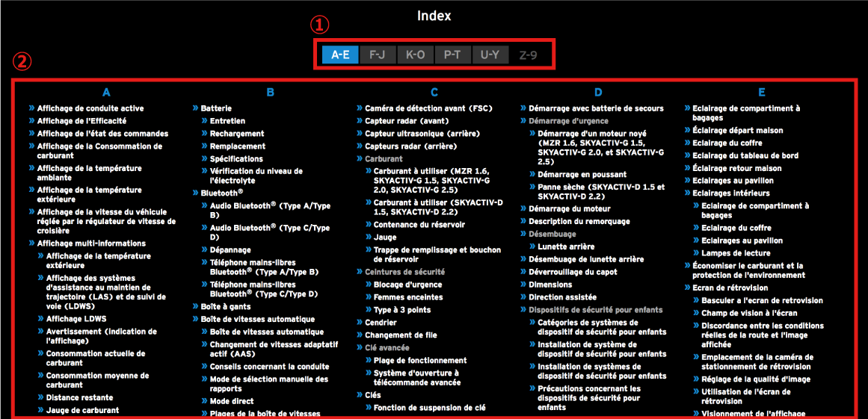Viewport: 868px width, 419px height.
Task: Select Eclairage du coffre under Eclairages intérieurs
Action: [736, 228]
